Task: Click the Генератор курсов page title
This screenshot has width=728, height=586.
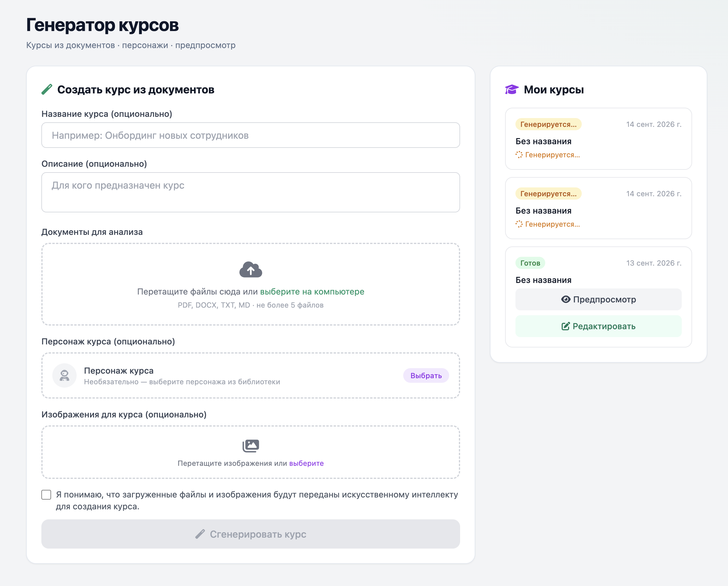Action: [102, 25]
